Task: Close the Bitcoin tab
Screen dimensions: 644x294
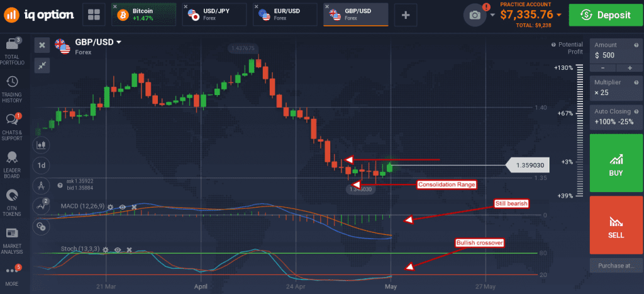Action: 115,7
